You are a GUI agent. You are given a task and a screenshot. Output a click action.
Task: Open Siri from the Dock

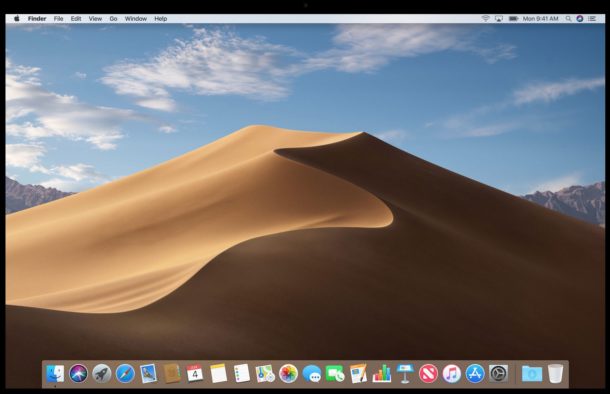[x=78, y=373]
